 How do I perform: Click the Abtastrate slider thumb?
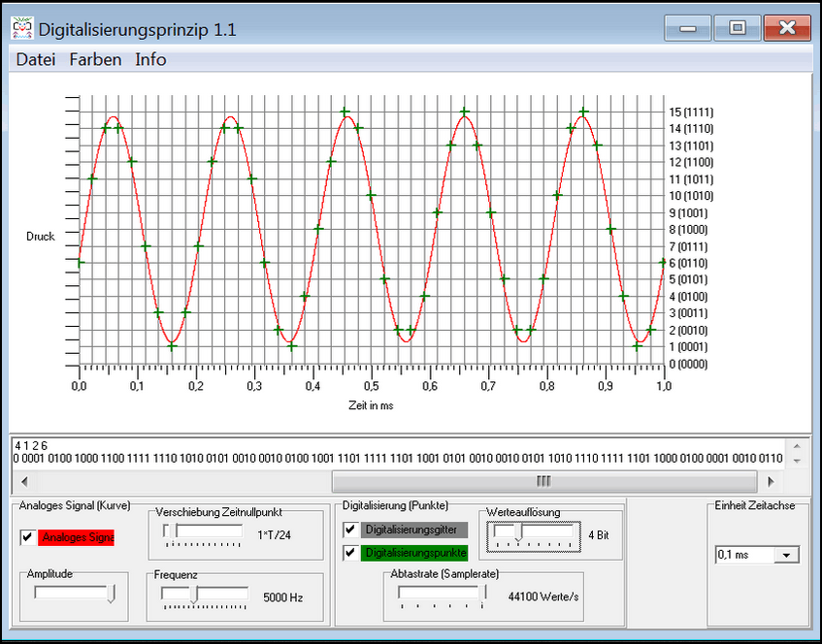pyautogui.click(x=483, y=593)
